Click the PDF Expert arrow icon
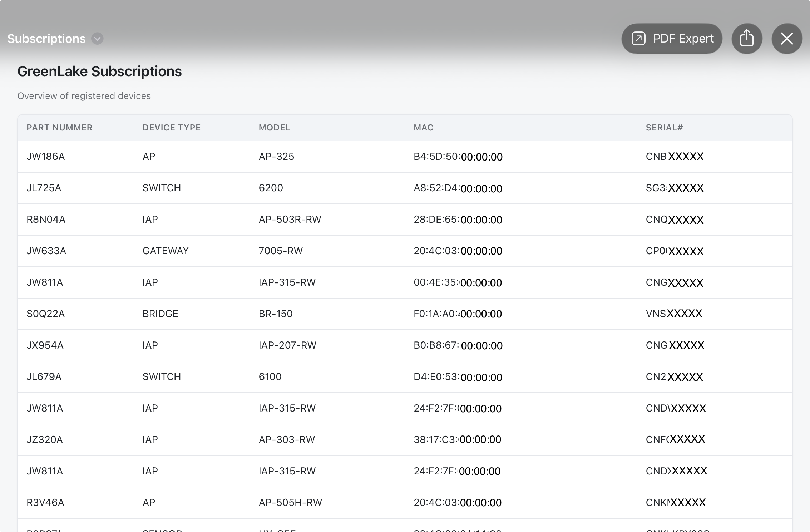810x532 pixels. tap(638, 39)
